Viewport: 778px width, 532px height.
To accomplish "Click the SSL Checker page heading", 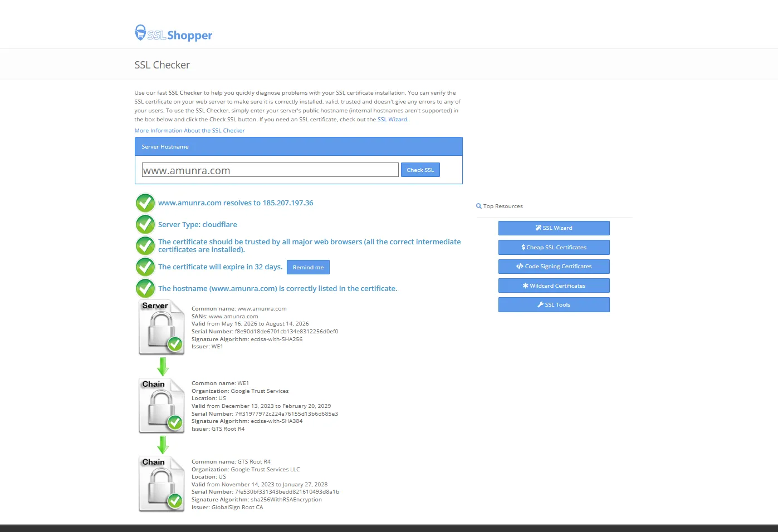I will pos(162,65).
